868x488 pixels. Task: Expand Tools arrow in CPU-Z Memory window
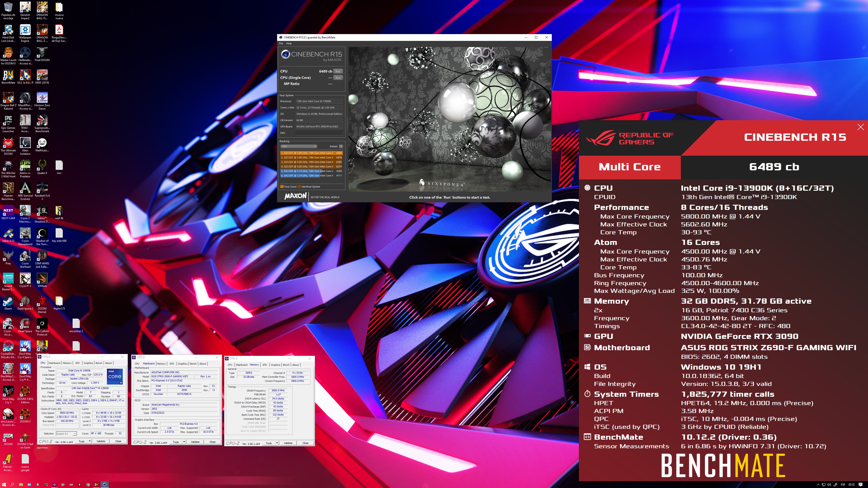click(277, 443)
